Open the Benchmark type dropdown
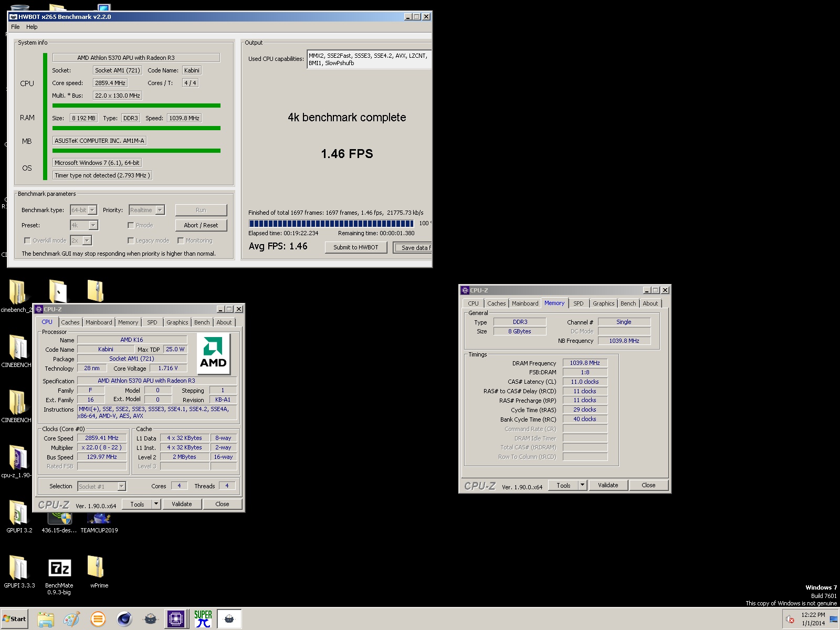 83,210
